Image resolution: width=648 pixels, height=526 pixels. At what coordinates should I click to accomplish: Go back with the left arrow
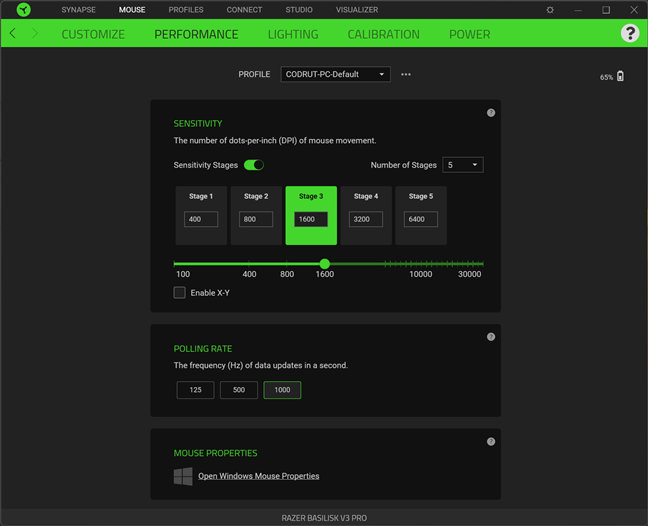pos(13,33)
